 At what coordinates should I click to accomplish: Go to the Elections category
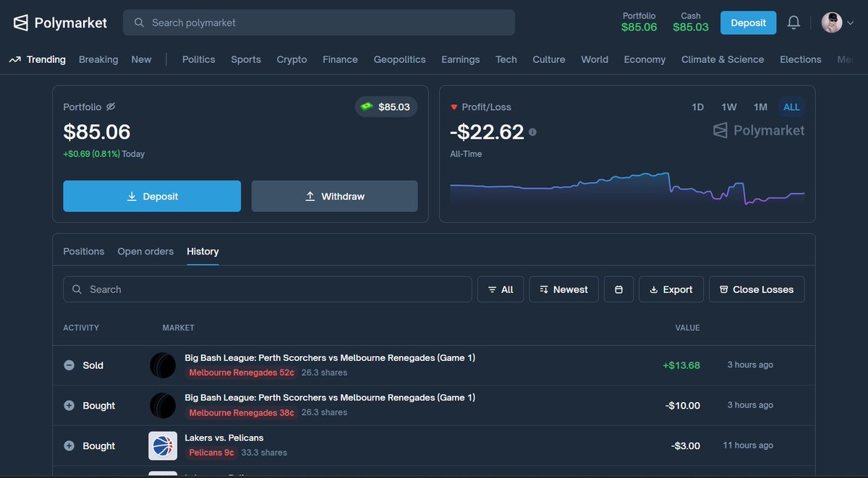click(801, 59)
